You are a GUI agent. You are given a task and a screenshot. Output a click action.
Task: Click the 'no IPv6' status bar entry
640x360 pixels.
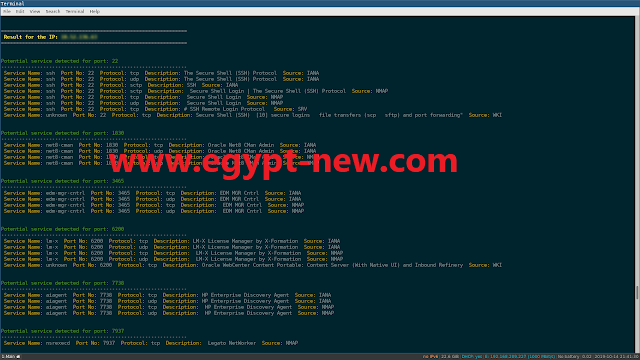pos(430,357)
